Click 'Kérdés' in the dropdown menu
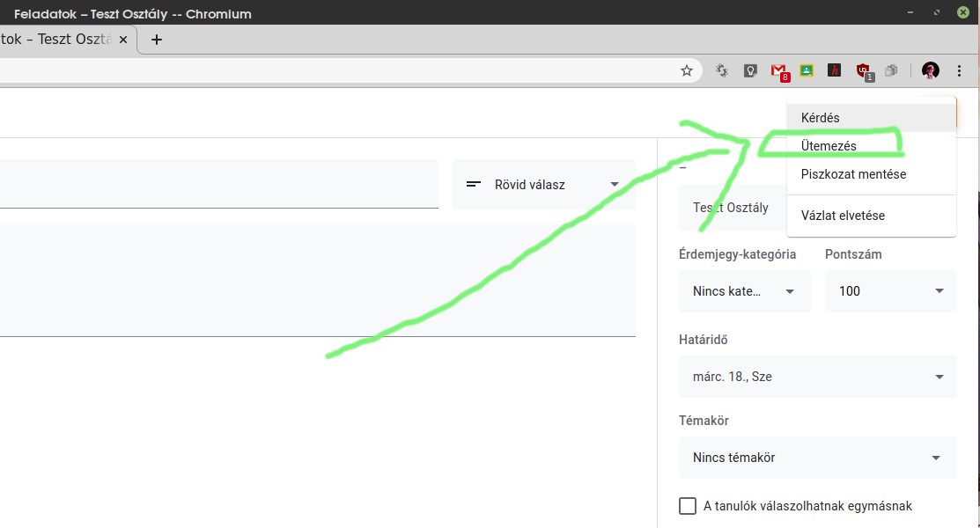This screenshot has width=980, height=528. 821,118
